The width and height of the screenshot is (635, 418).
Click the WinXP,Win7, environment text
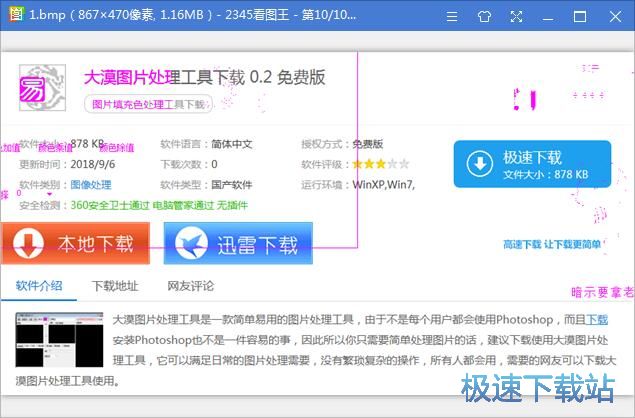(x=384, y=185)
